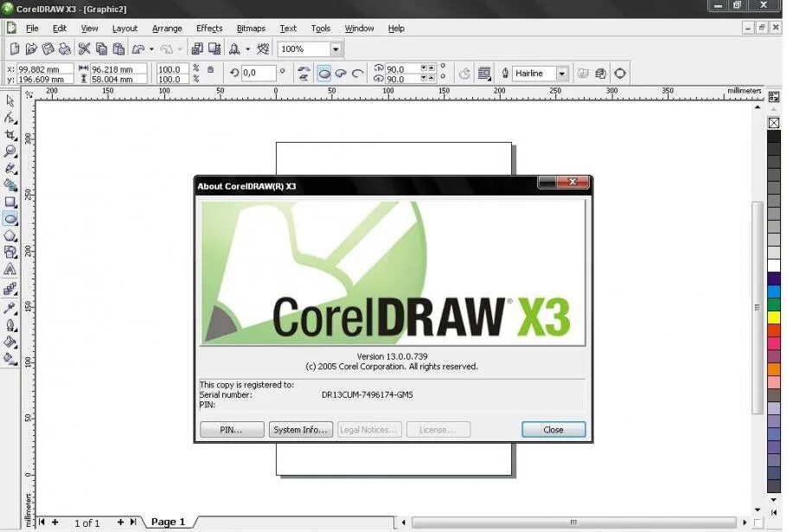Open the Layout menu

click(x=125, y=29)
